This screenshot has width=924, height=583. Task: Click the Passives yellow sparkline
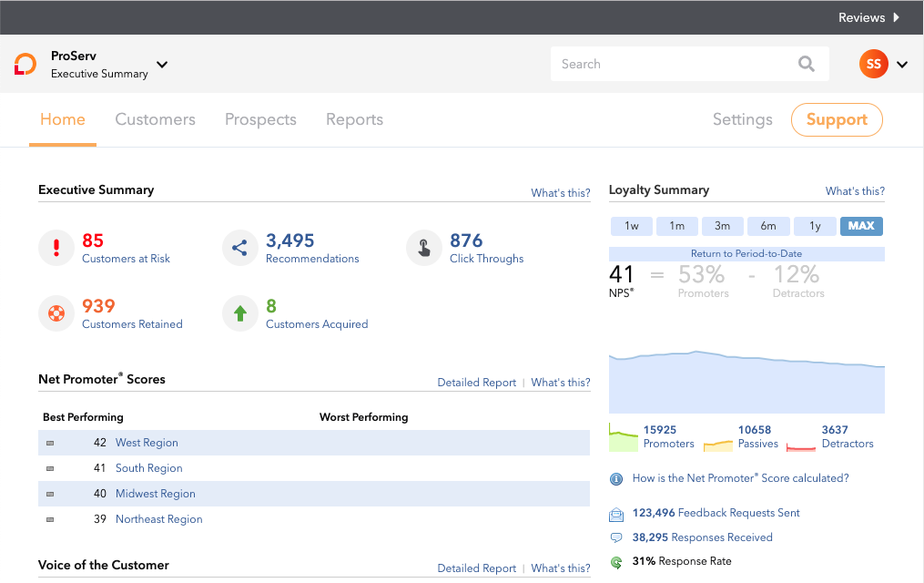[x=718, y=445]
